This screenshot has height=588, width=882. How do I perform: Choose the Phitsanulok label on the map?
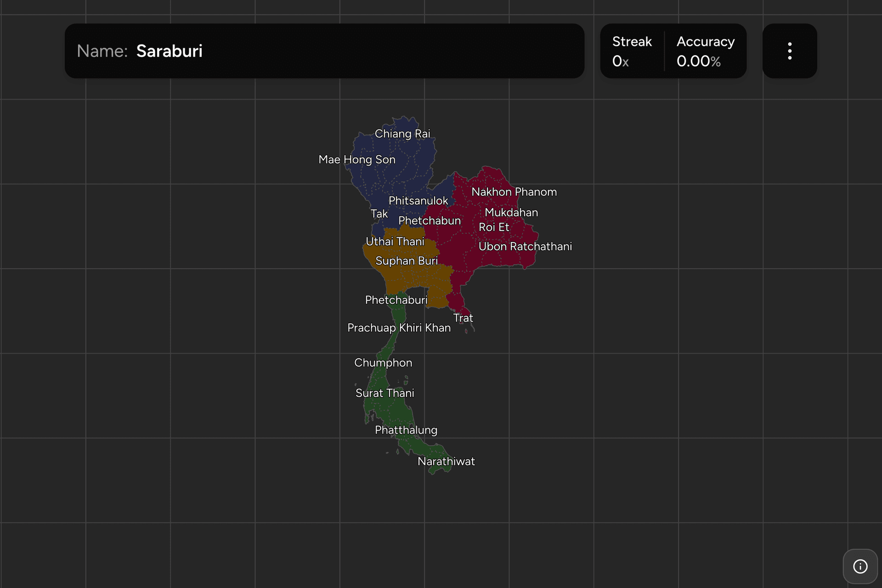[418, 201]
